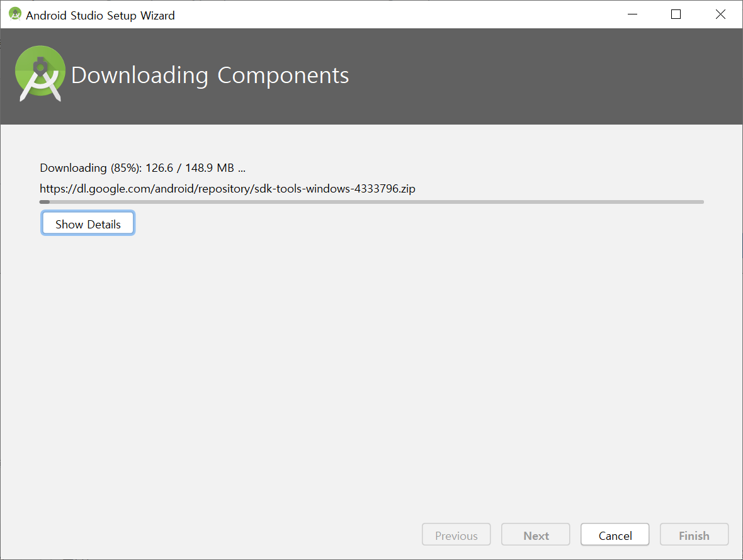Click the disabled Previous button
Viewport: 743px width, 560px height.
coord(456,535)
